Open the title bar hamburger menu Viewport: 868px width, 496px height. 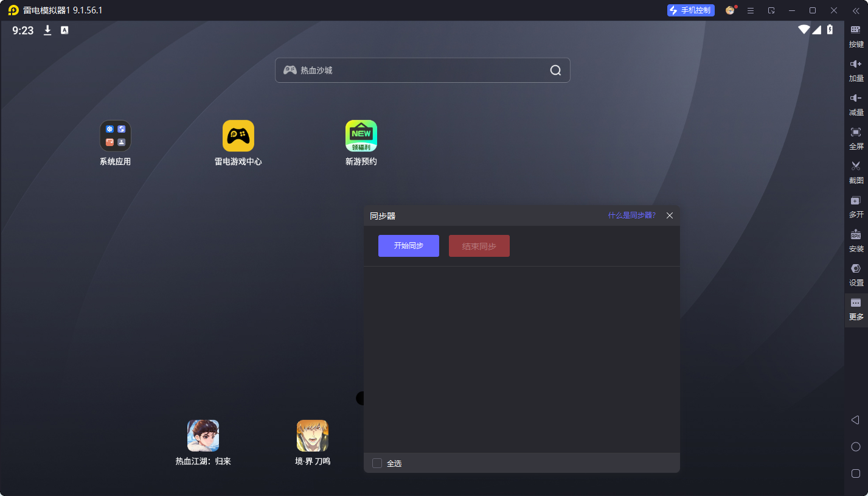tap(751, 10)
